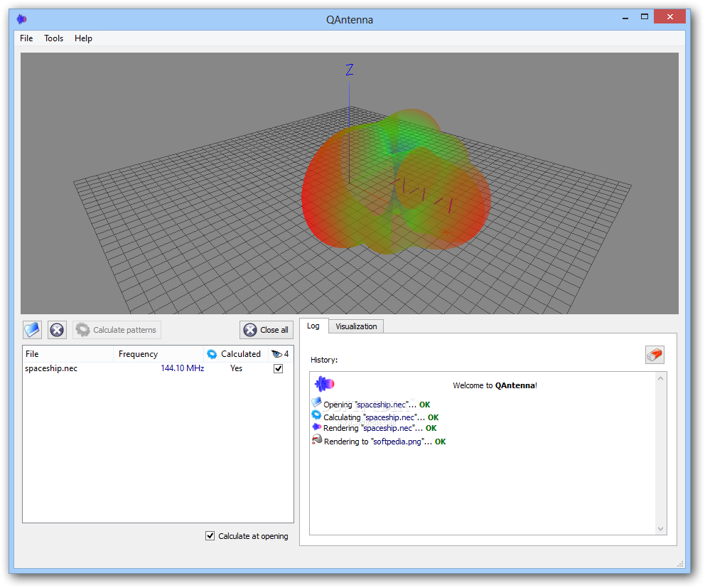Click the Rendering "spaceship.nec" log entry
This screenshot has width=705, height=588.
[x=375, y=428]
